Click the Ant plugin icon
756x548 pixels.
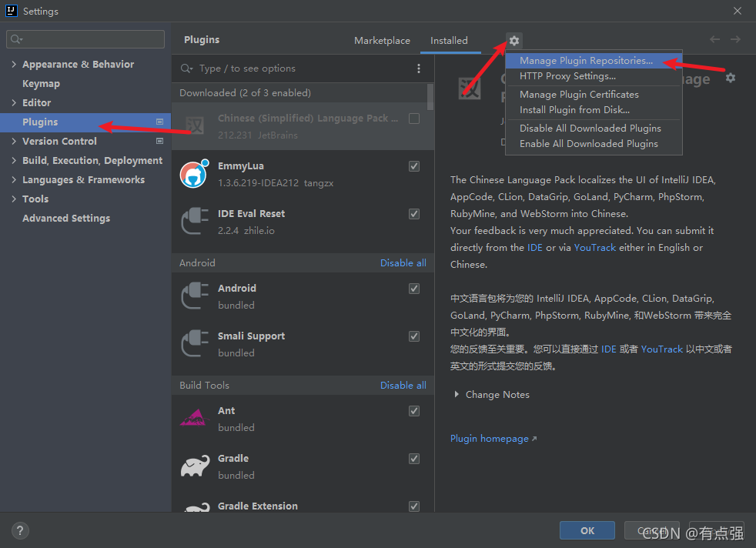(x=194, y=419)
